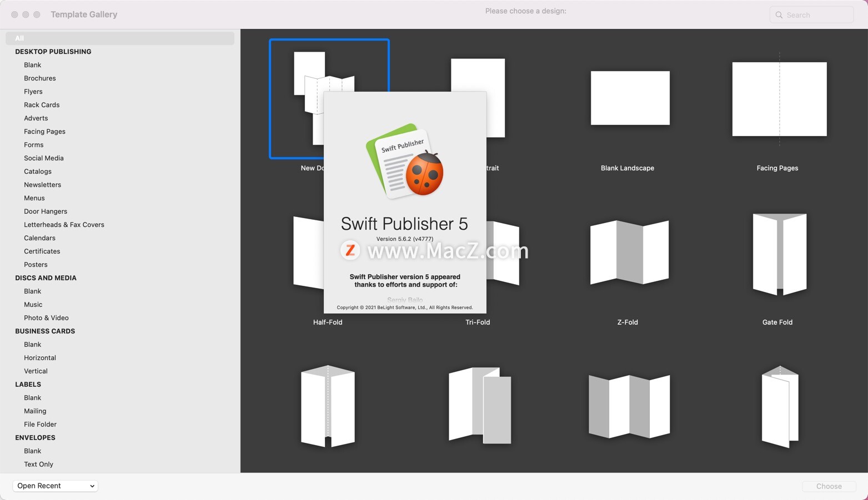The width and height of the screenshot is (868, 500).
Task: Pick the Half-Fold brochure template
Action: pos(308,253)
